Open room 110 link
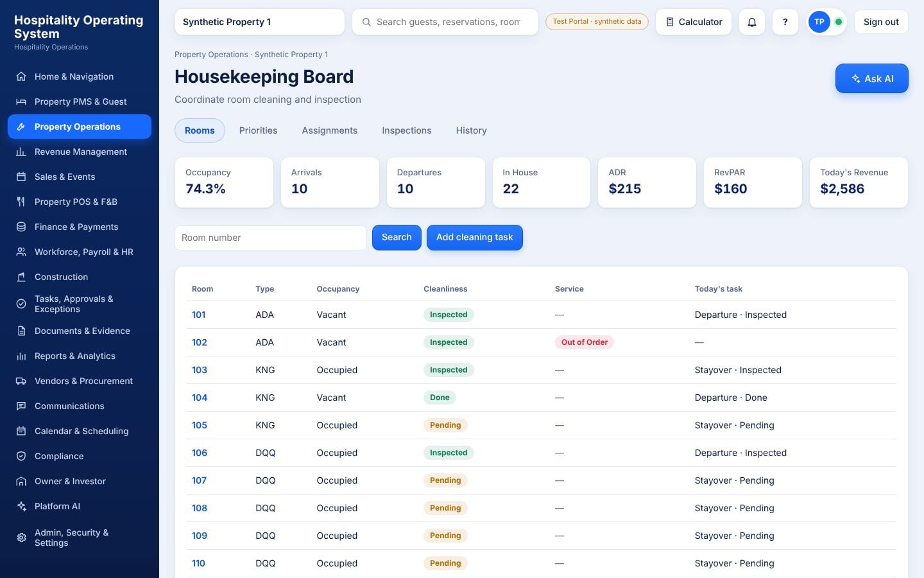The image size is (924, 578). click(x=198, y=563)
